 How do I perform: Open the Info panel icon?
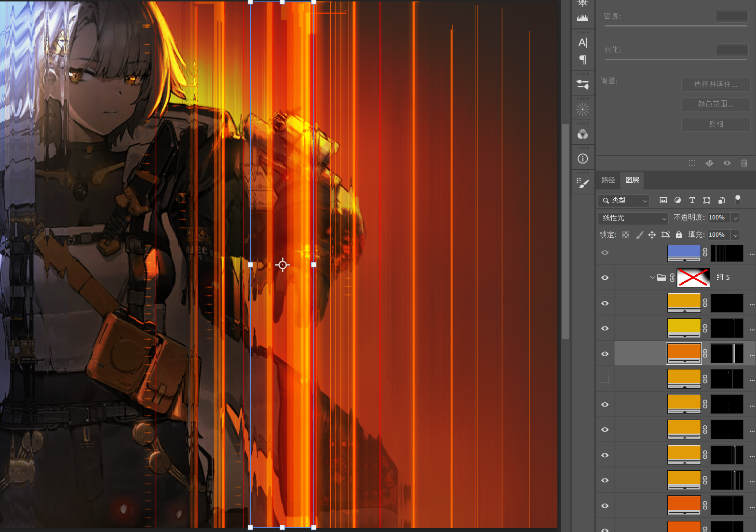(582, 159)
